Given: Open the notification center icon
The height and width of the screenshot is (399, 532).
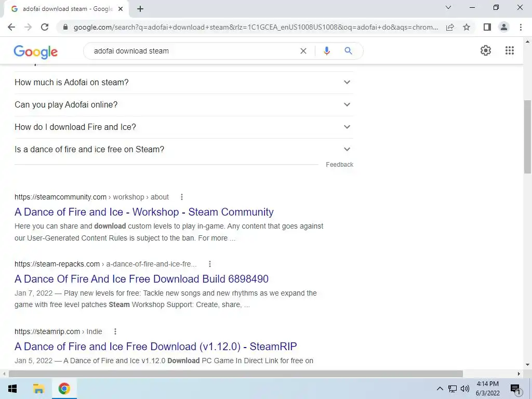Looking at the screenshot, I should (516, 390).
